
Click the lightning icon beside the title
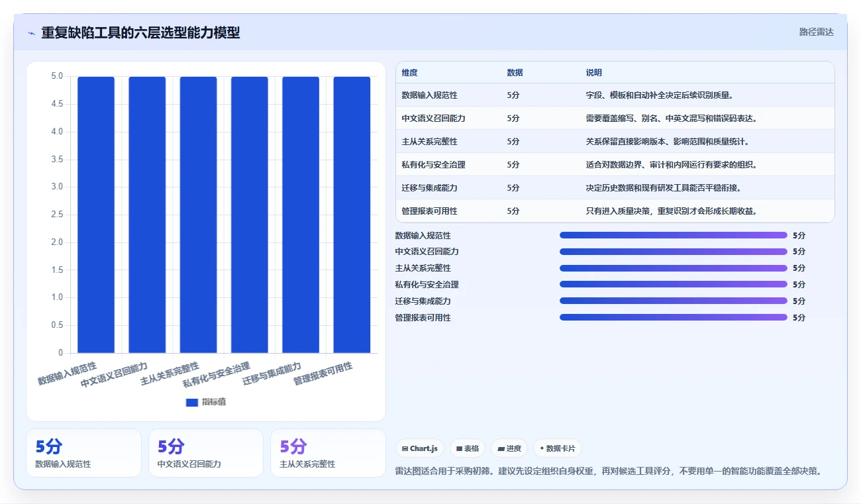[x=31, y=32]
